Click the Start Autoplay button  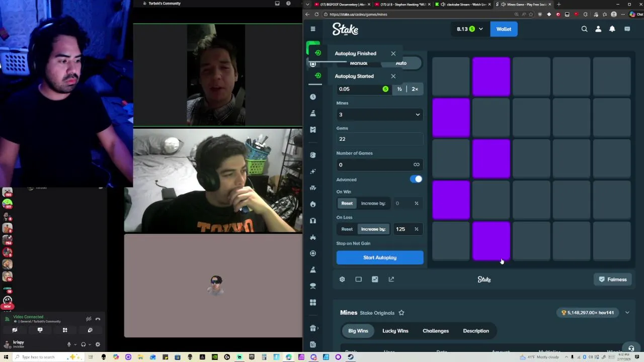pos(380,257)
